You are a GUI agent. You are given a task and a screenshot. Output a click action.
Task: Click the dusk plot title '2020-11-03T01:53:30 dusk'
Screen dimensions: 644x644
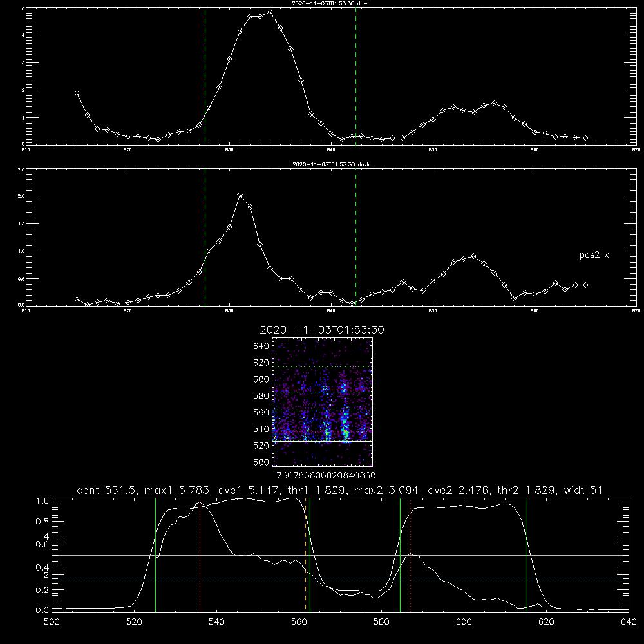point(331,164)
